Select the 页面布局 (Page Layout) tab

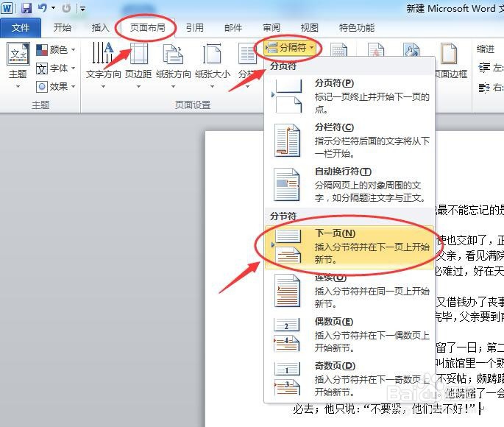[x=147, y=28]
